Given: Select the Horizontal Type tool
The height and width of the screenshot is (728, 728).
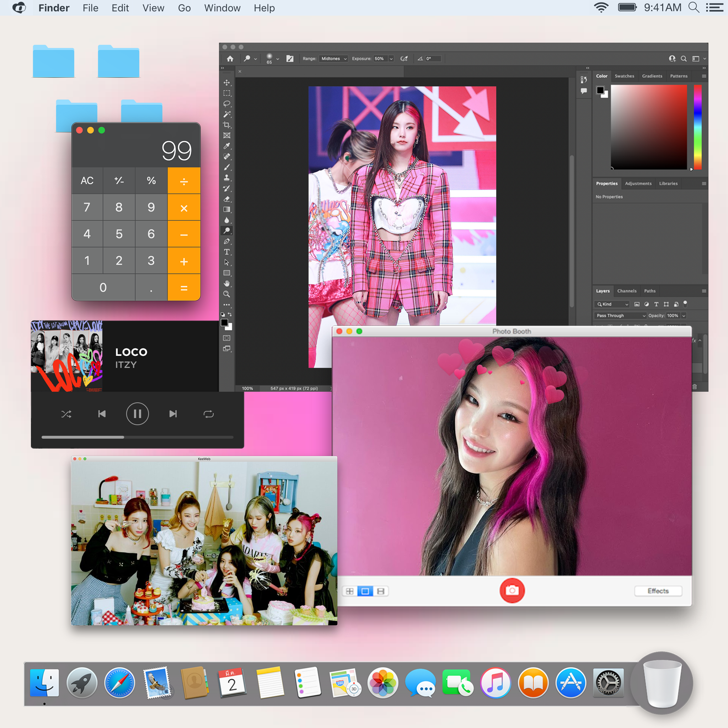Looking at the screenshot, I should [226, 252].
